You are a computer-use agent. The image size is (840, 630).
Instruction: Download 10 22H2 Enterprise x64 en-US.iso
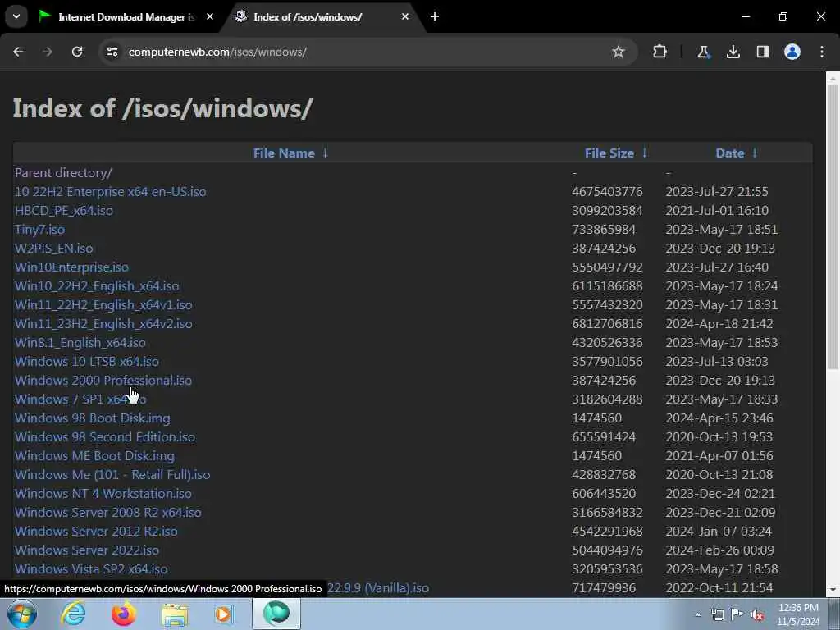(111, 192)
